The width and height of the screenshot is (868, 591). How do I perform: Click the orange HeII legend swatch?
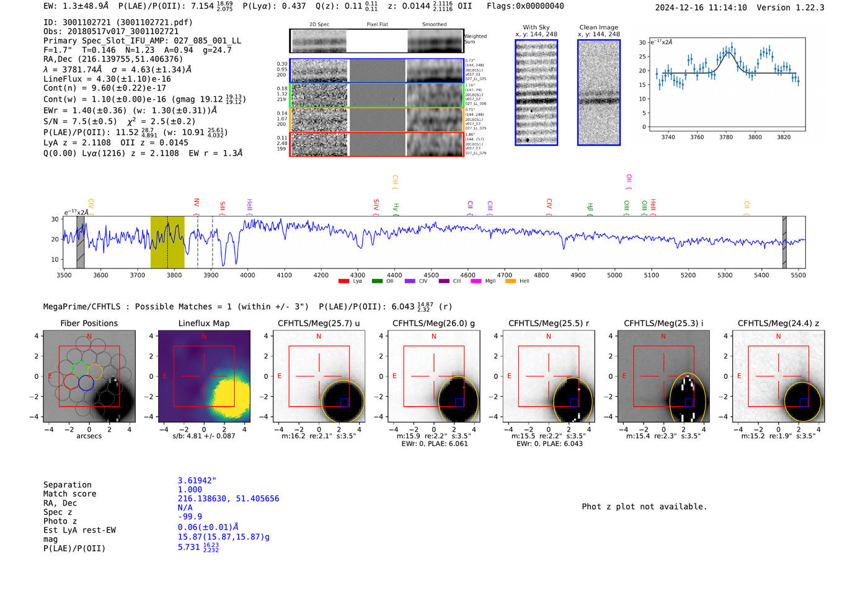(510, 282)
